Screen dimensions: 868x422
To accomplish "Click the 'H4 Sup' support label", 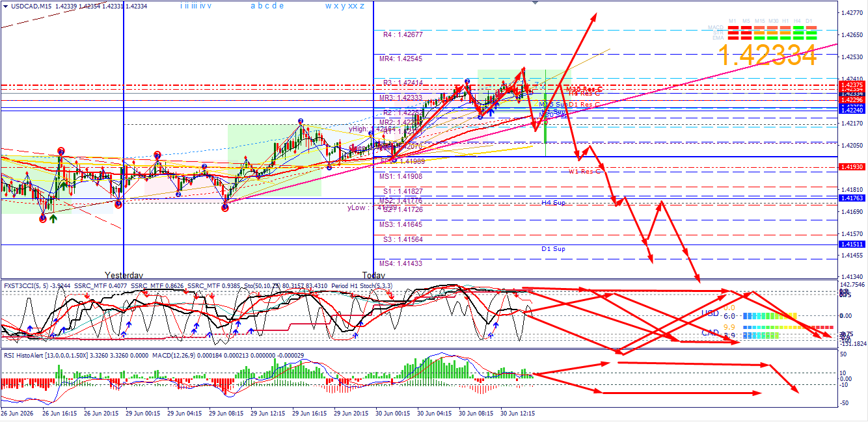I will (554, 203).
